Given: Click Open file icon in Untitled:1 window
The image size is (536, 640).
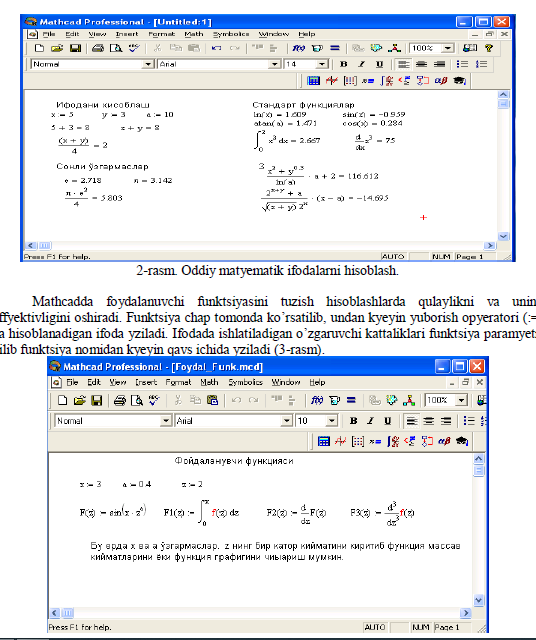Looking at the screenshot, I should tap(57, 48).
